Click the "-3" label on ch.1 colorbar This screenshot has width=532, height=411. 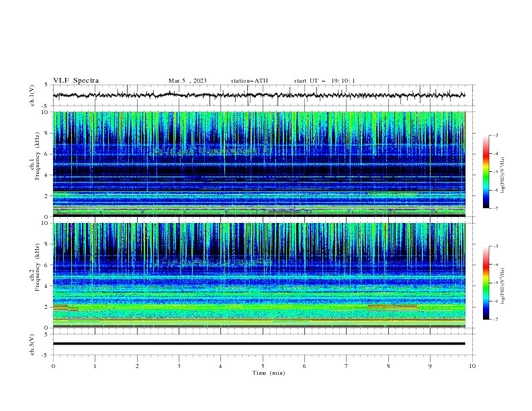coord(496,135)
